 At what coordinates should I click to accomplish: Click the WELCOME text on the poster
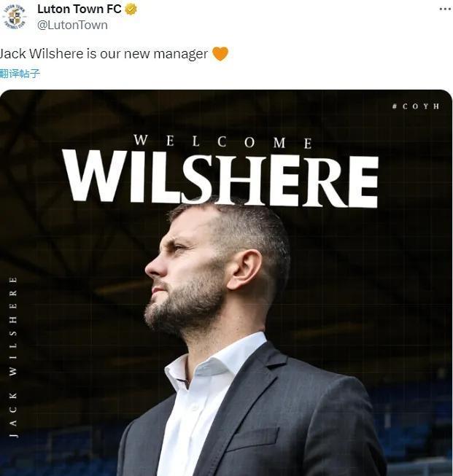(x=223, y=141)
